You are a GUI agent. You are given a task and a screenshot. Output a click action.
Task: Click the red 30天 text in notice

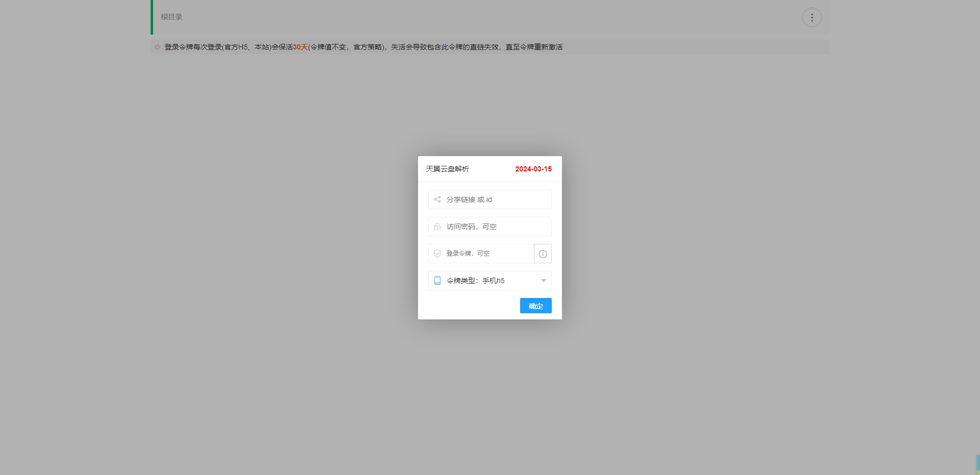301,47
